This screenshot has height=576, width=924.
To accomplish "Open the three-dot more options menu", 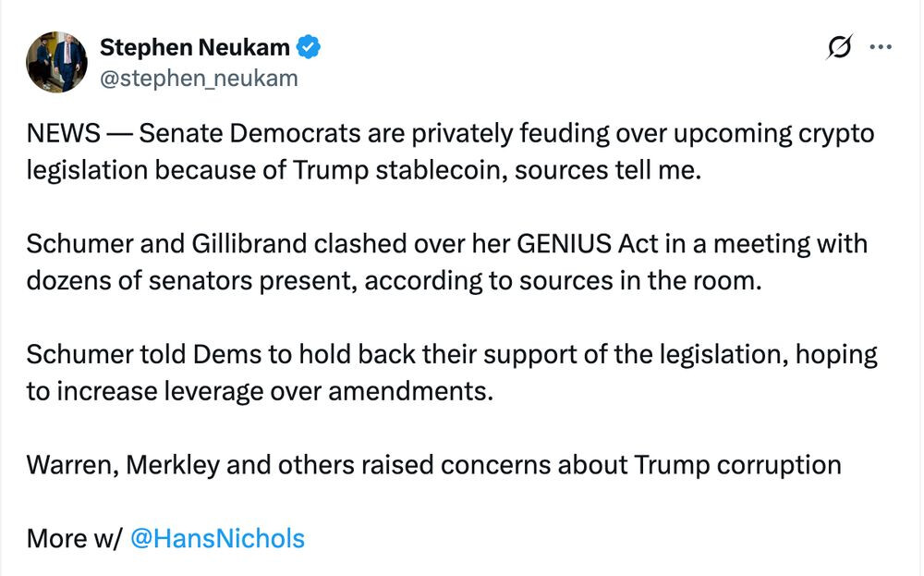I will coord(881,46).
